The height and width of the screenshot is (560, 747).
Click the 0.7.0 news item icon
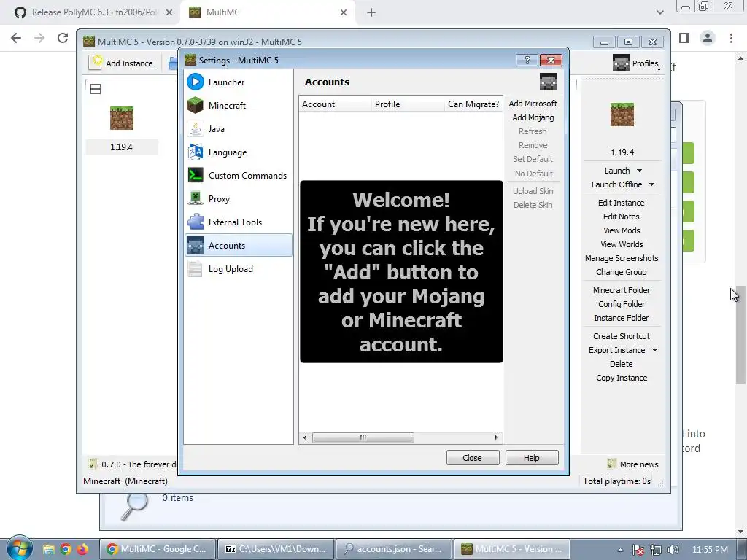(93, 464)
